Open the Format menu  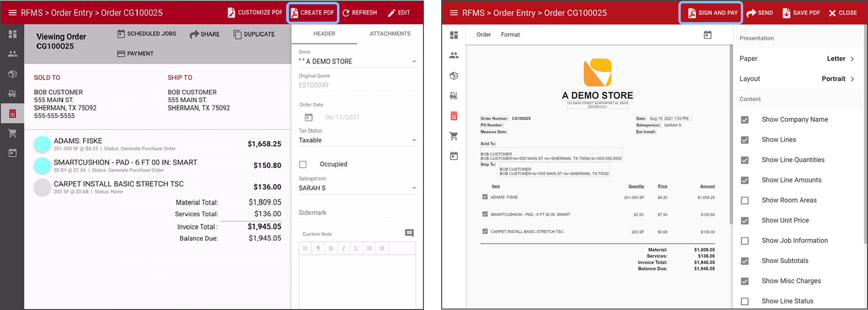[x=510, y=35]
